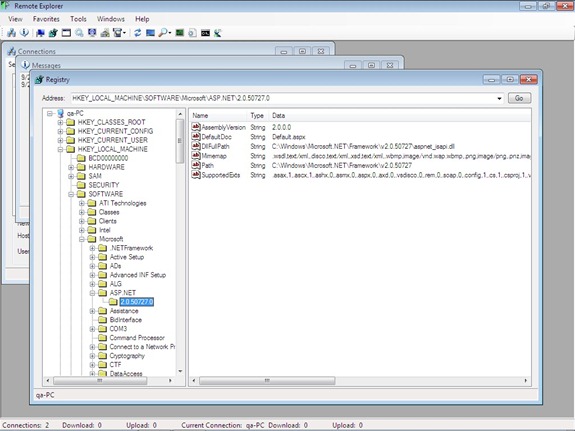Select the SECURITY key
The width and height of the screenshot is (575, 431).
pos(104,185)
